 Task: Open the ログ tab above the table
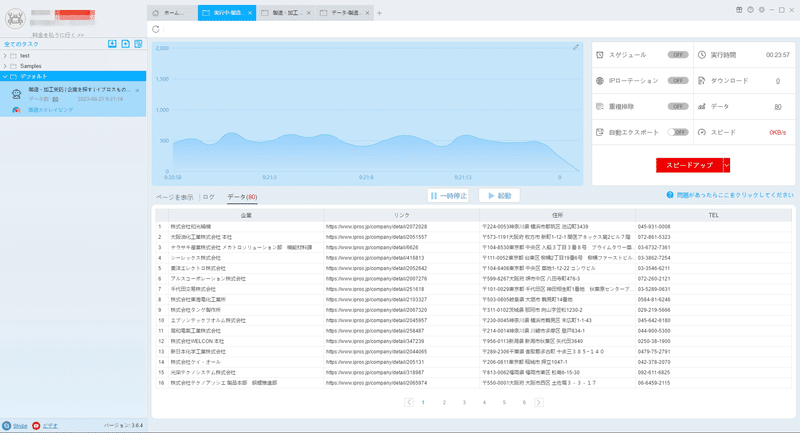(209, 197)
